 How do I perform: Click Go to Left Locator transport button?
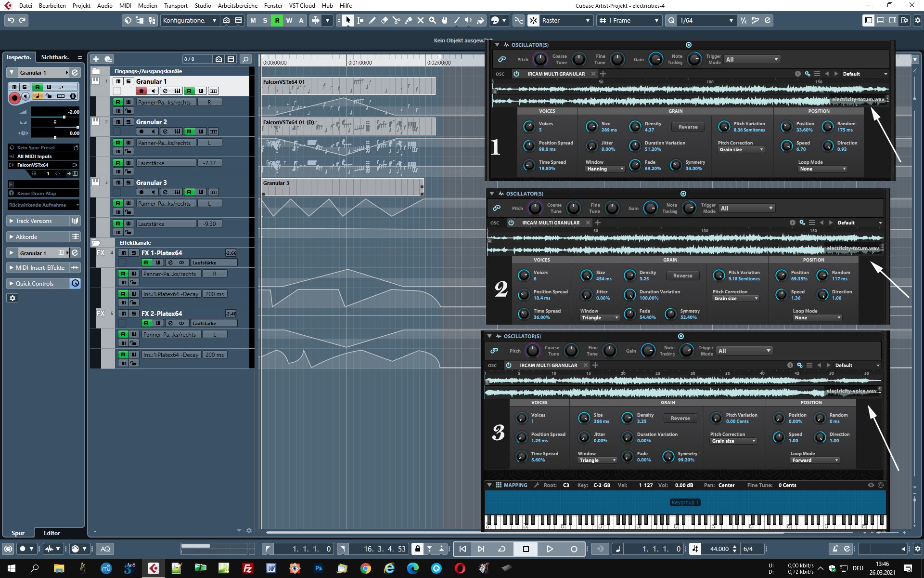462,549
